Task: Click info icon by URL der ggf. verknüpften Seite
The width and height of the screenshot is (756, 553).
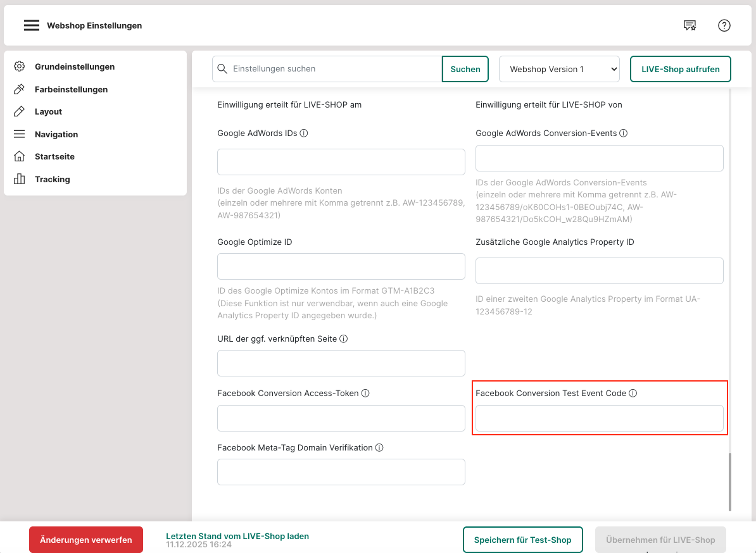Action: (344, 339)
